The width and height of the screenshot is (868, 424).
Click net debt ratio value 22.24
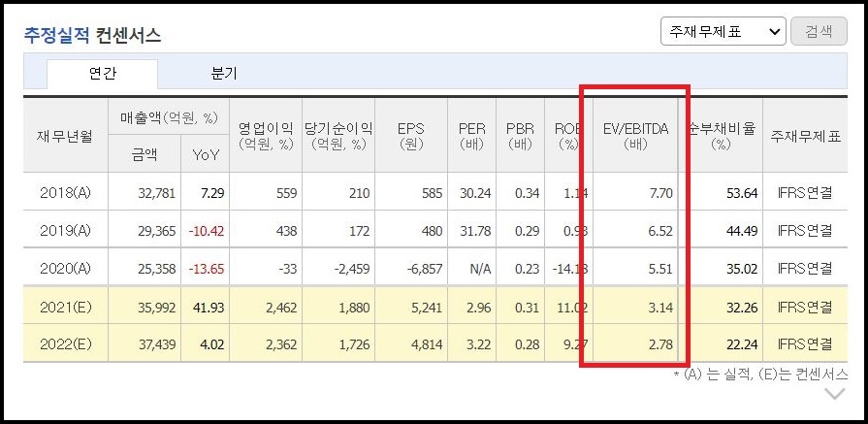click(742, 344)
